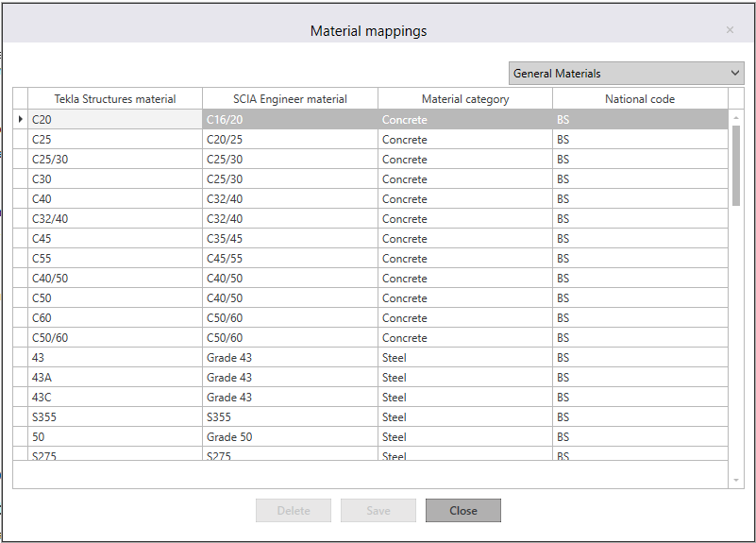Viewport: 756px width, 543px height.
Task: Select Tekla material cell C50
Action: 115,298
